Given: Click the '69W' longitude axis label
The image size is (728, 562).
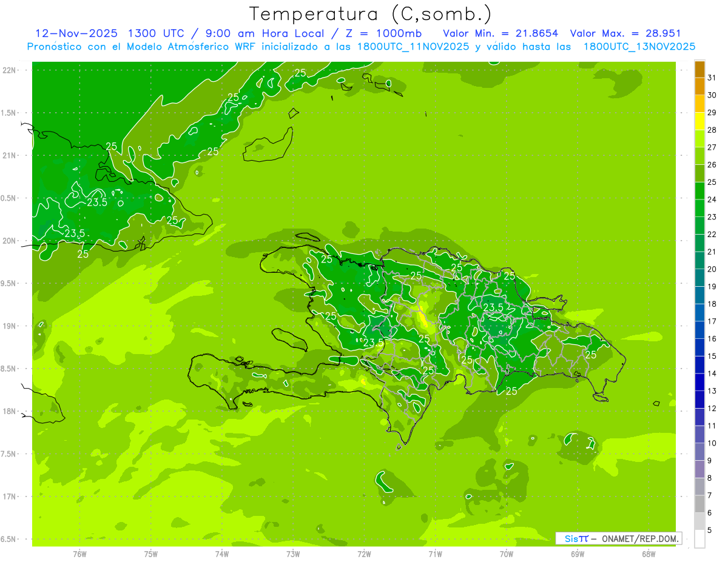Looking at the screenshot, I should 578,554.
